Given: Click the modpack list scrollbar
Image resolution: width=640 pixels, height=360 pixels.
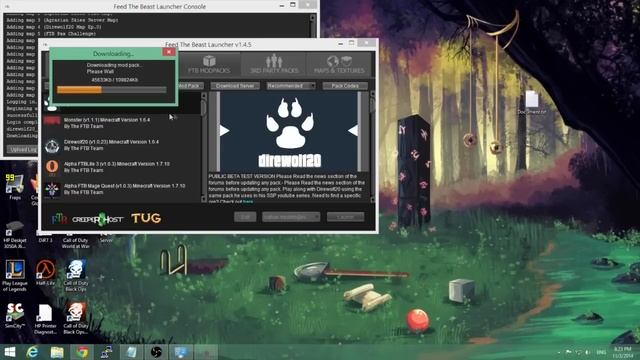Looking at the screenshot, I should pos(204,147).
